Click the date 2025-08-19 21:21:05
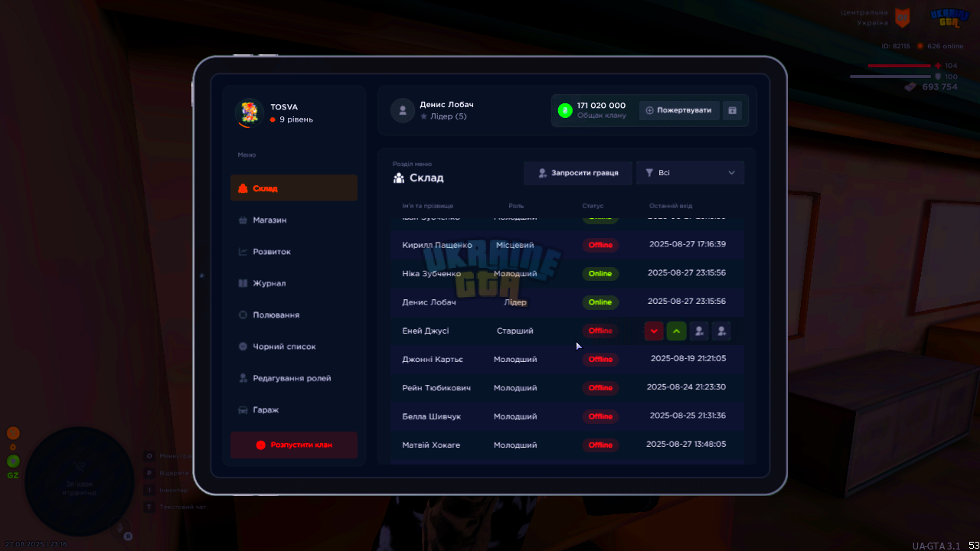The width and height of the screenshot is (980, 551). 688,358
